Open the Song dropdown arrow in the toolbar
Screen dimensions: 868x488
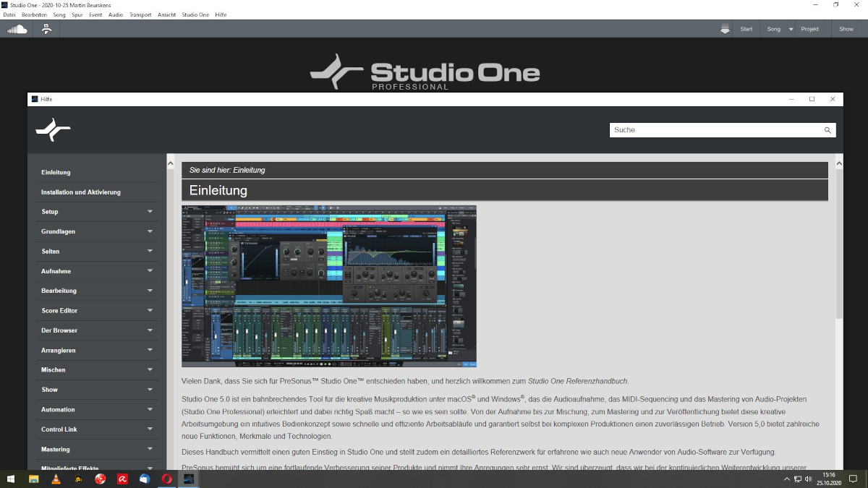pos(791,29)
